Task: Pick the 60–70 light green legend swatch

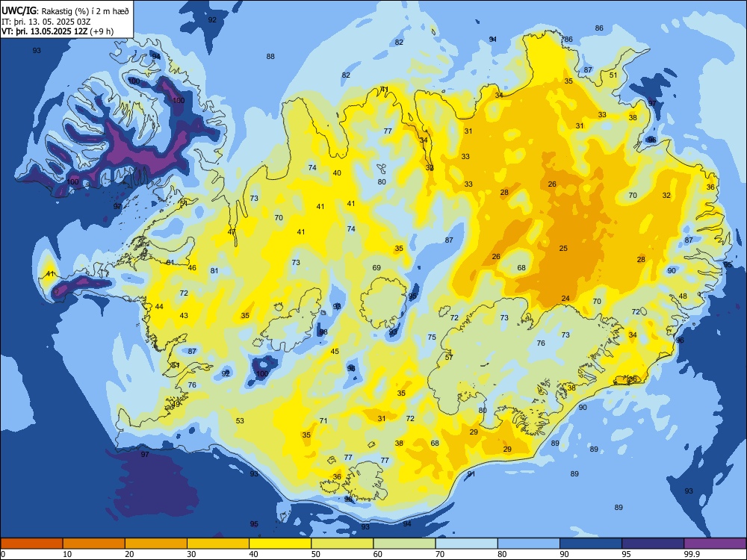Action: click(404, 544)
